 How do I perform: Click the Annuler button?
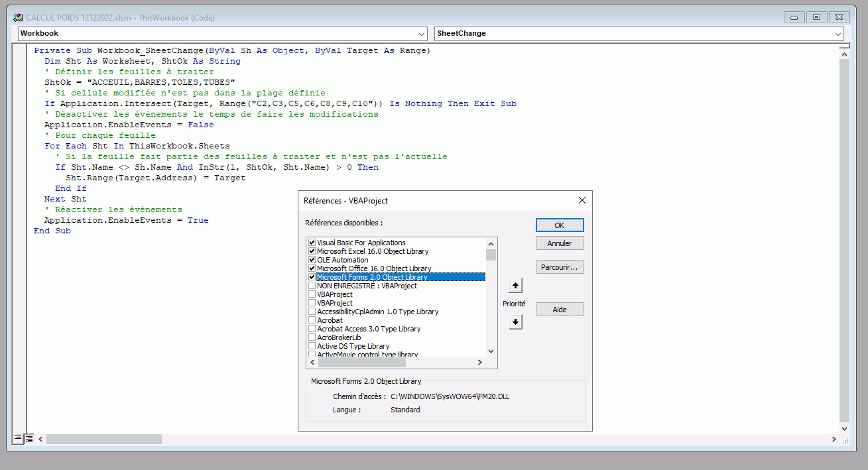[x=559, y=243]
